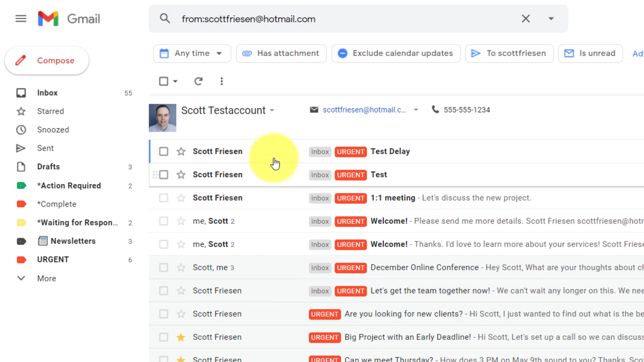Toggle checkbox on Test Delay email

click(163, 151)
